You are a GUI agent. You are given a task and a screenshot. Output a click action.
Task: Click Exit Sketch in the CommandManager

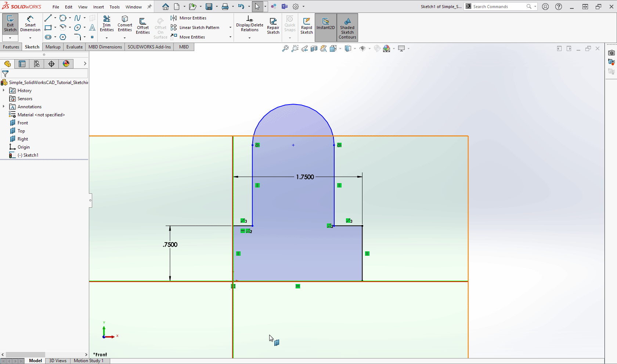coord(10,23)
